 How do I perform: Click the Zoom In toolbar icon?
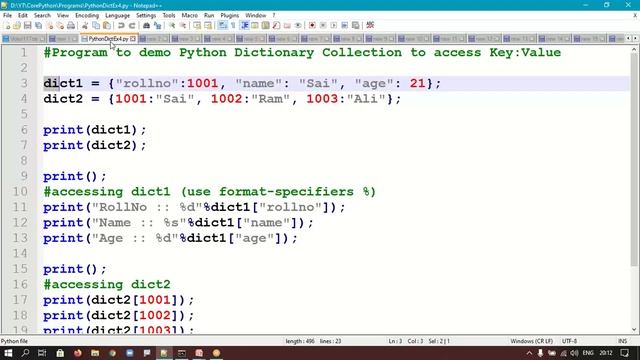point(172,25)
